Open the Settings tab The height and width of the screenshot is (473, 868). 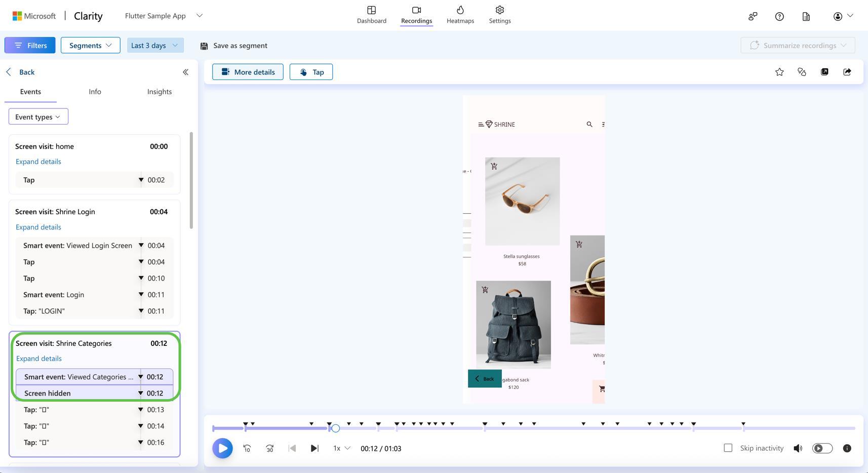(500, 15)
